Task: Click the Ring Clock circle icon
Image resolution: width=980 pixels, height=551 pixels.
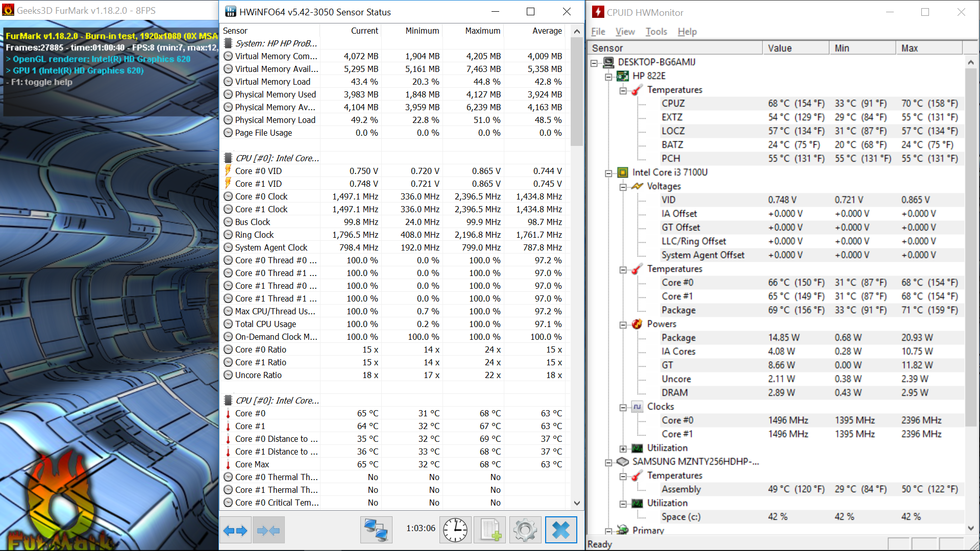Action: pos(228,235)
